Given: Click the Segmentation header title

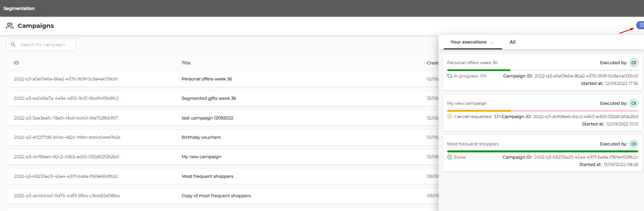Looking at the screenshot, I should coord(19,8).
